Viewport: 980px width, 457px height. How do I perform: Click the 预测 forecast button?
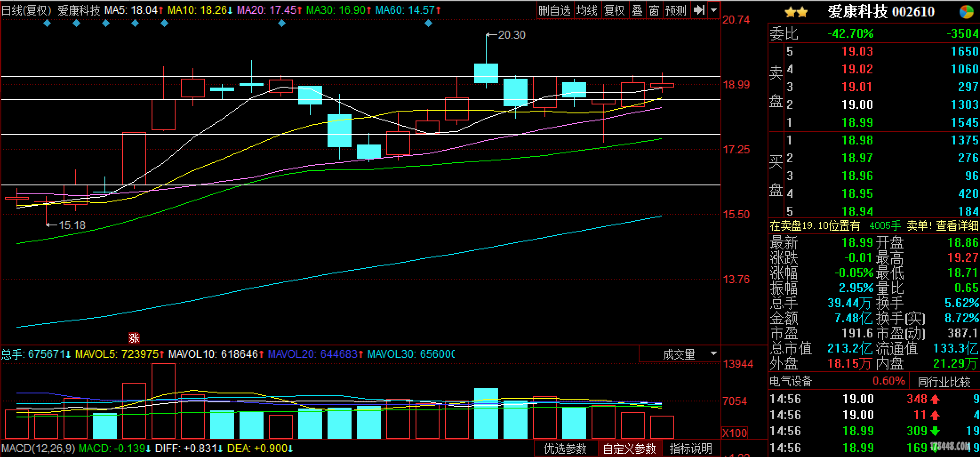[676, 10]
